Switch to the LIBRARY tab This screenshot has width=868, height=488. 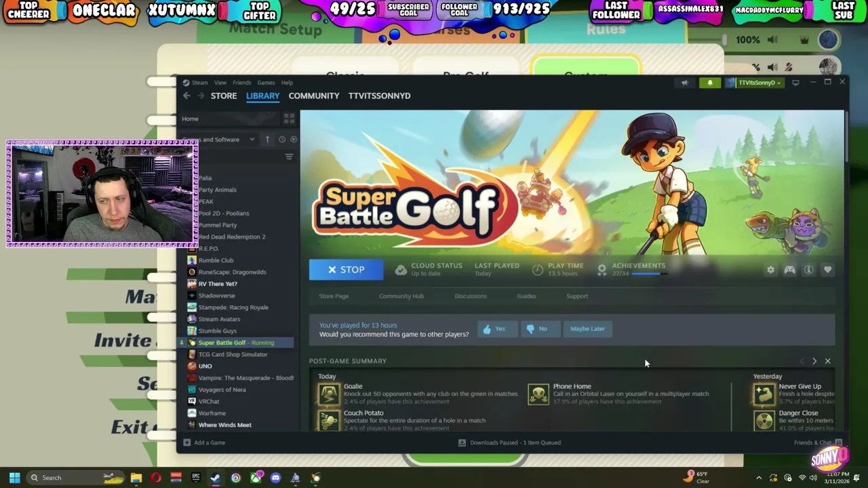tap(262, 96)
